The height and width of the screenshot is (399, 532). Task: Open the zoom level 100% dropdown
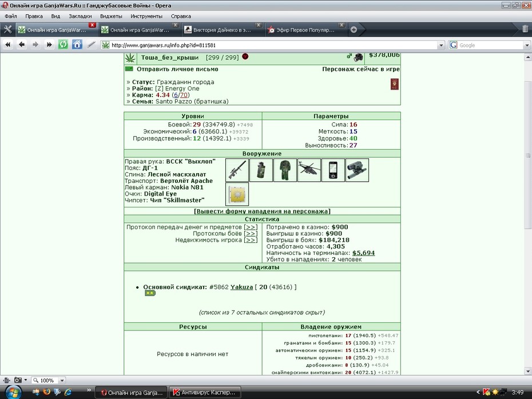(62, 380)
